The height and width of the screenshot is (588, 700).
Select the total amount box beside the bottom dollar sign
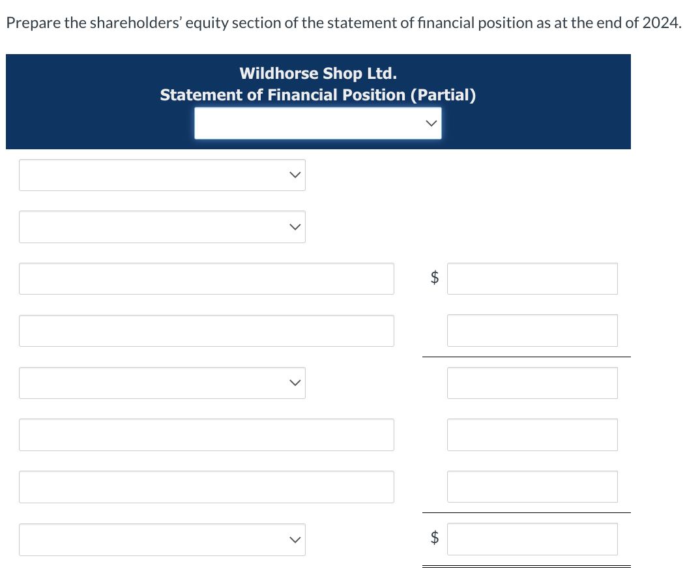click(532, 538)
